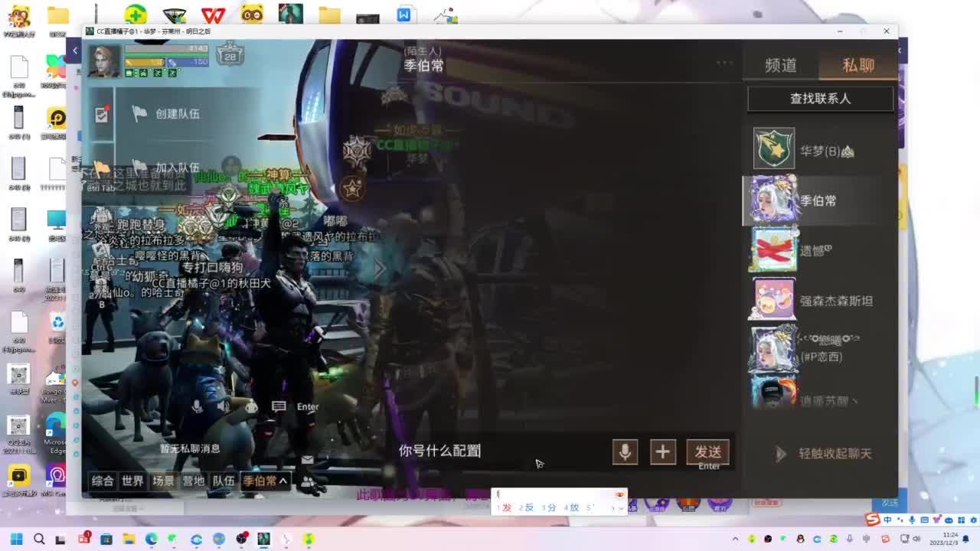Viewport: 980px width, 551px height.
Task: Click 加入队伍 join team
Action: pyautogui.click(x=177, y=168)
